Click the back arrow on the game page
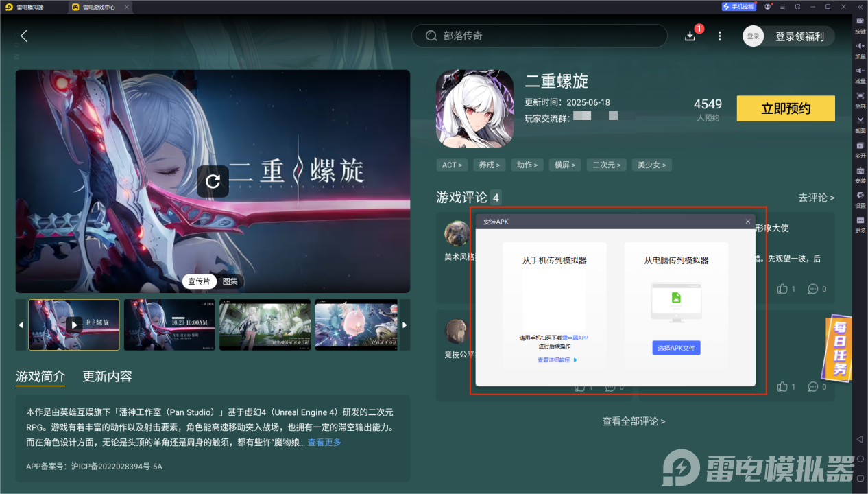The image size is (868, 494). coord(23,36)
